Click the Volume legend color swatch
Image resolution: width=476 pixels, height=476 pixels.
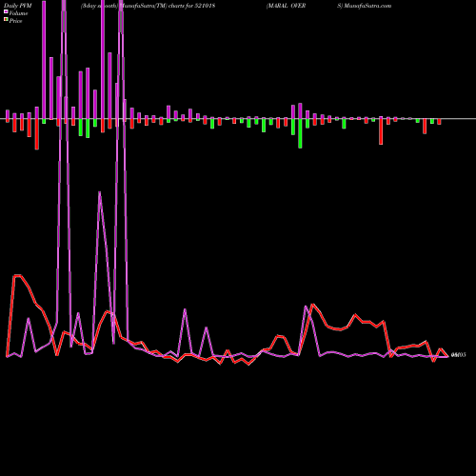pyautogui.click(x=6, y=11)
